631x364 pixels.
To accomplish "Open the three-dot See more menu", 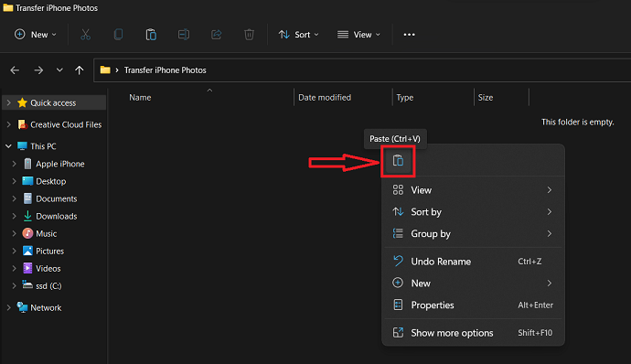I will [410, 35].
